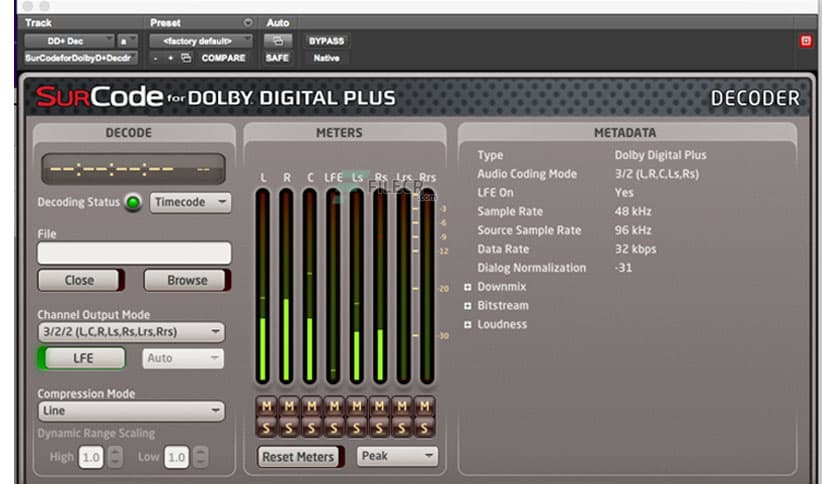The width and height of the screenshot is (836, 484).
Task: Open the factory default preset dropdown
Action: [200, 41]
